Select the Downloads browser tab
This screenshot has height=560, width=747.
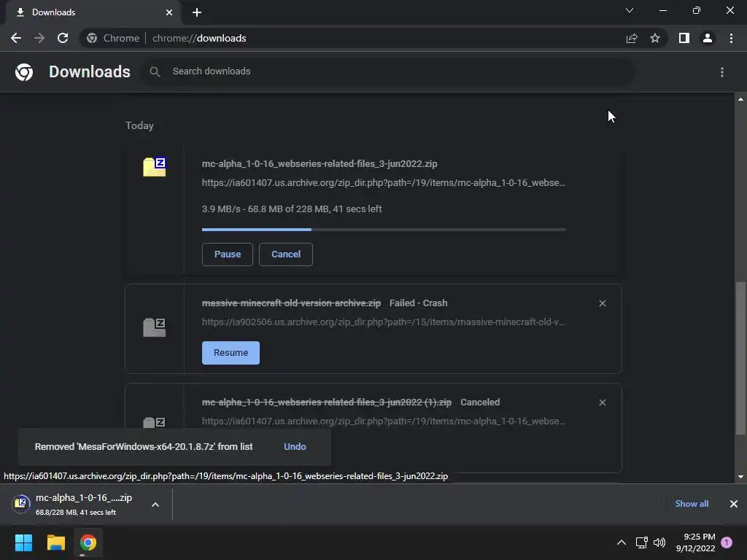click(x=93, y=12)
